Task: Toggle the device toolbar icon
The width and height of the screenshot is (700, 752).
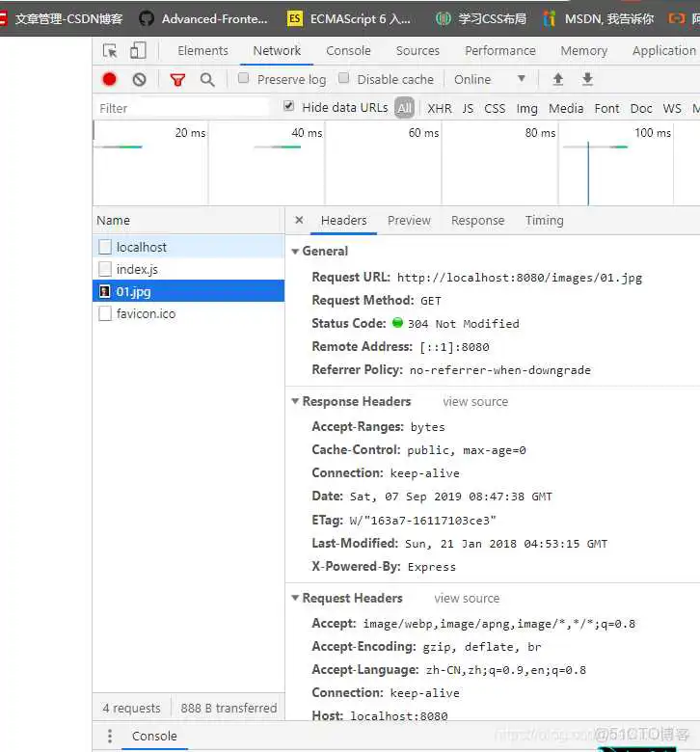Action: click(138, 51)
